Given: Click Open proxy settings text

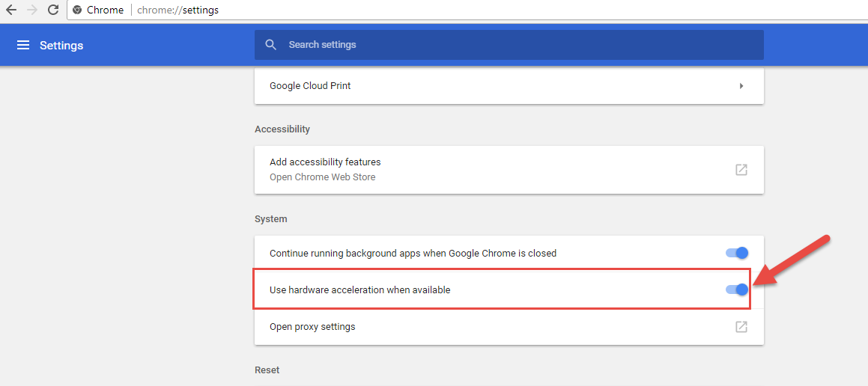Looking at the screenshot, I should point(312,327).
